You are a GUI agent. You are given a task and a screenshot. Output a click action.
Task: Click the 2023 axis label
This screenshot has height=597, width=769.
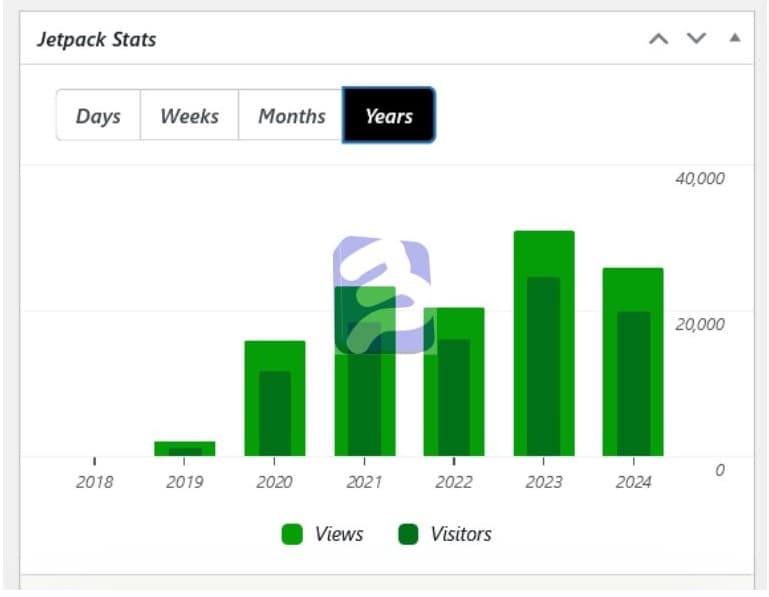click(x=544, y=482)
